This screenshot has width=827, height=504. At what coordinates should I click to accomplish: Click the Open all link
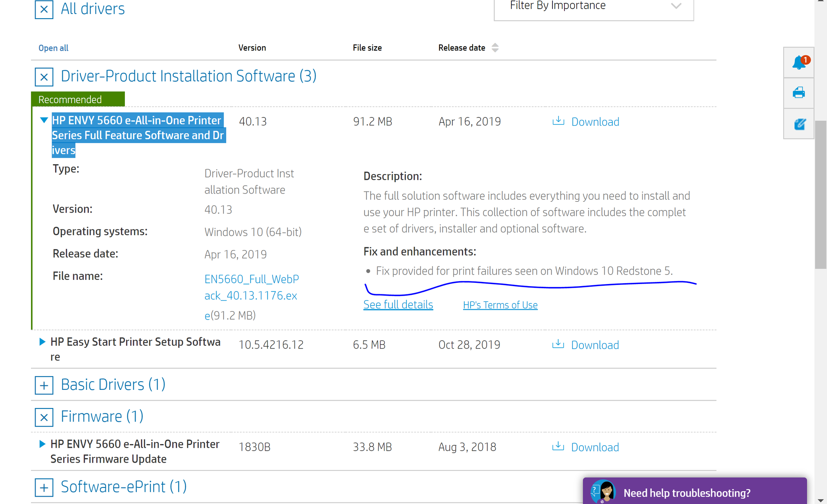[53, 48]
